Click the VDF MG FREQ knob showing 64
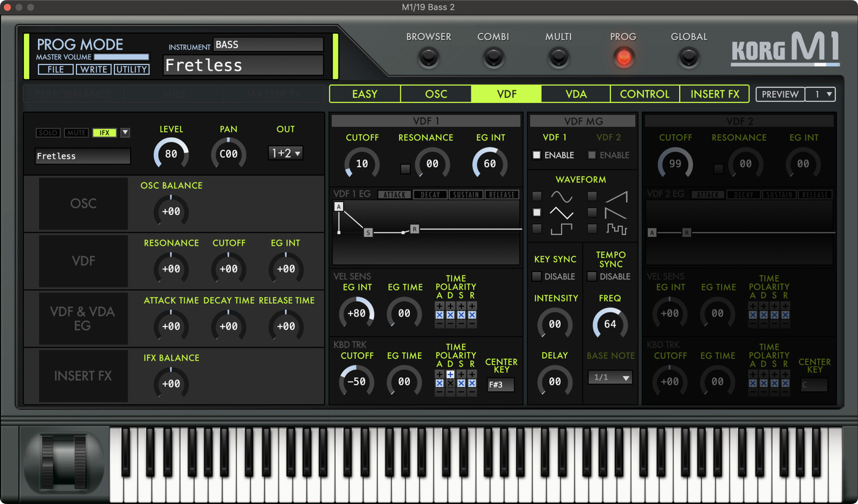Screen dimensions: 858x504 (x=610, y=324)
